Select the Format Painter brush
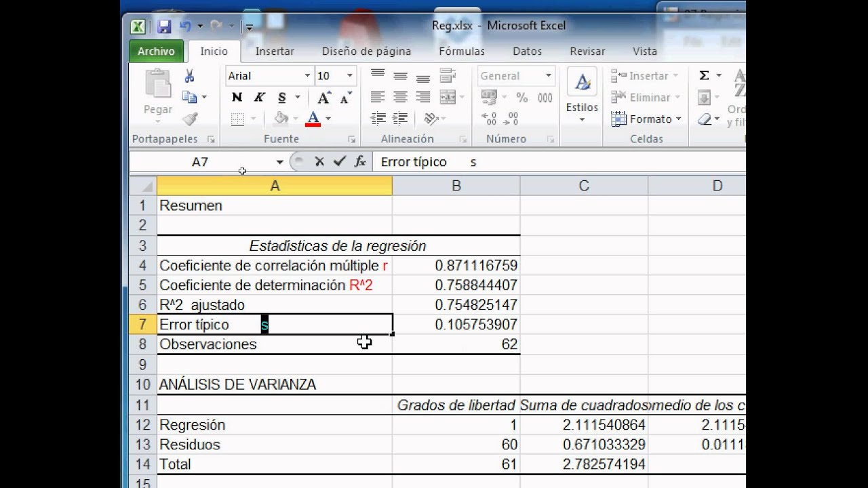The width and height of the screenshot is (868, 488). 190,119
